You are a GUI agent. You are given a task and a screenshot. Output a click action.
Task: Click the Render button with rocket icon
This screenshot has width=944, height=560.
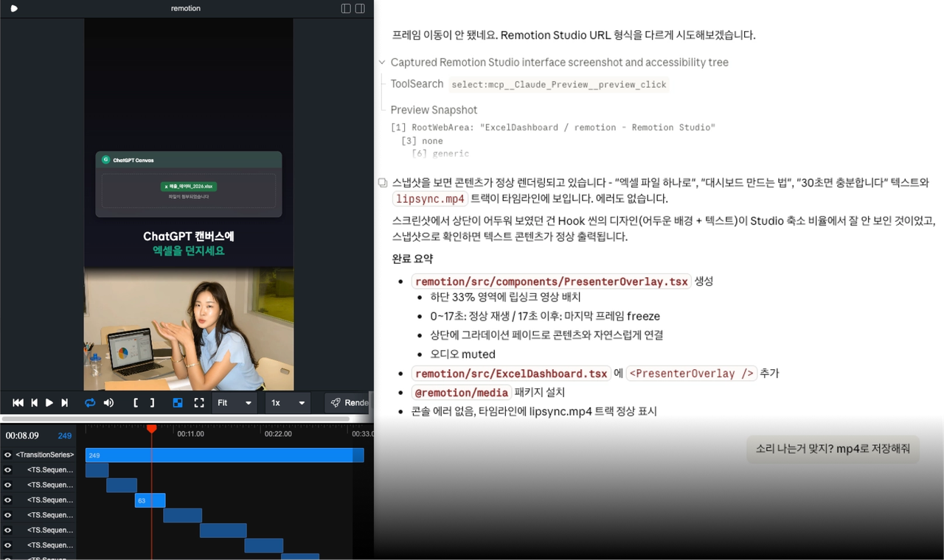pyautogui.click(x=348, y=403)
